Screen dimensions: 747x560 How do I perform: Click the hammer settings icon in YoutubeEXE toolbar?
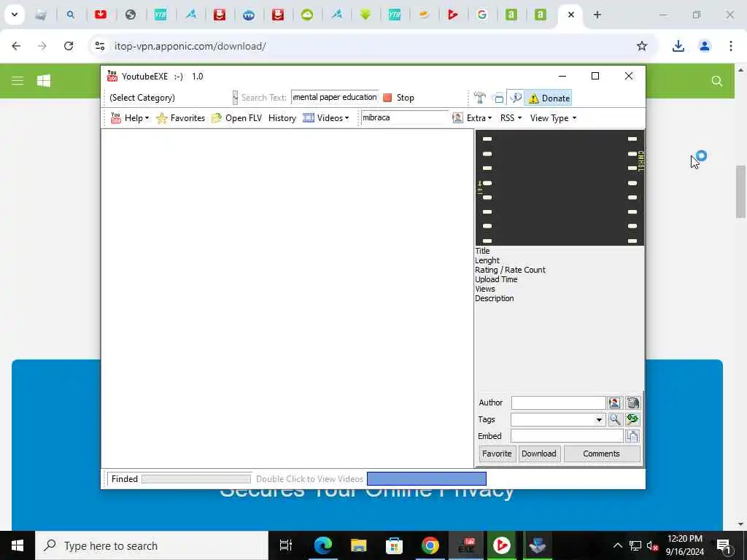479,98
